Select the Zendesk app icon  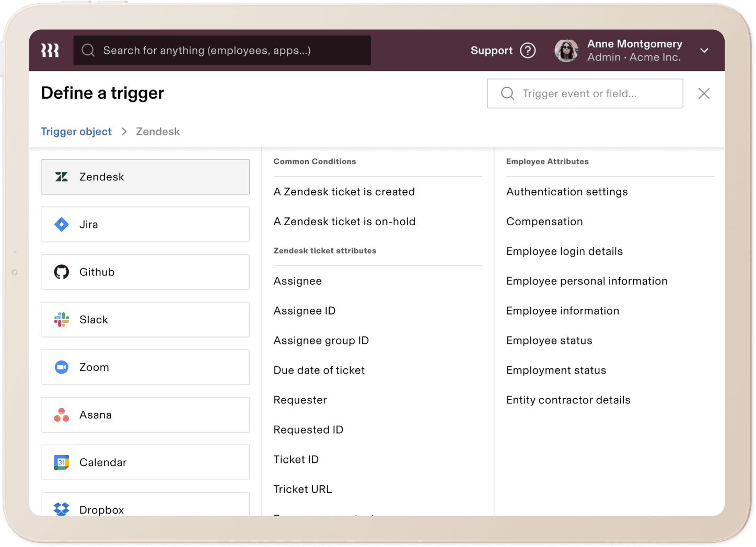61,177
